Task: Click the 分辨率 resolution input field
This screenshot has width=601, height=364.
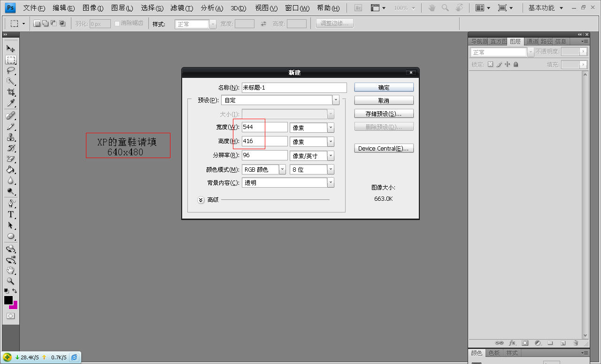Action: point(264,155)
